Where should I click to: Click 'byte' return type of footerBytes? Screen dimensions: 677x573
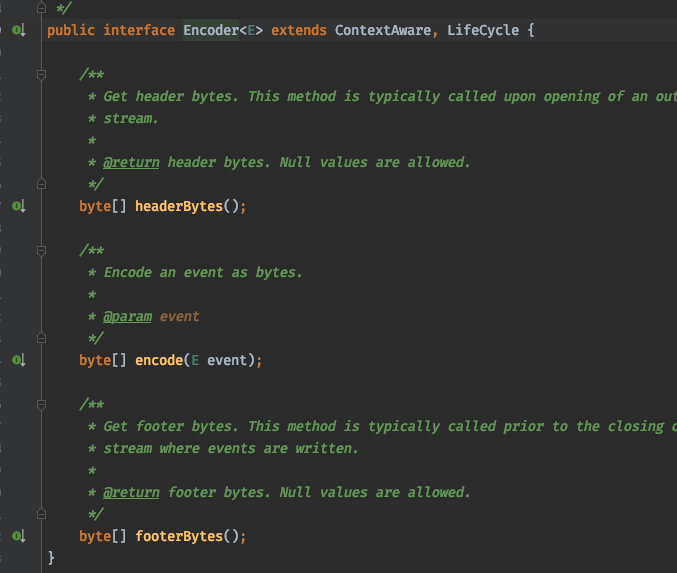coord(95,536)
